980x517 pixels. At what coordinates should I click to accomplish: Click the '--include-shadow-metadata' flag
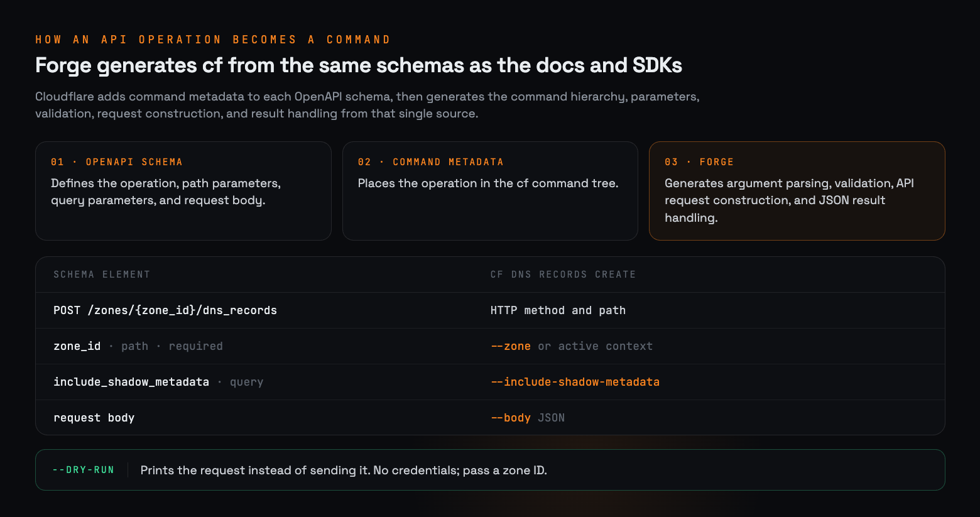point(575,382)
